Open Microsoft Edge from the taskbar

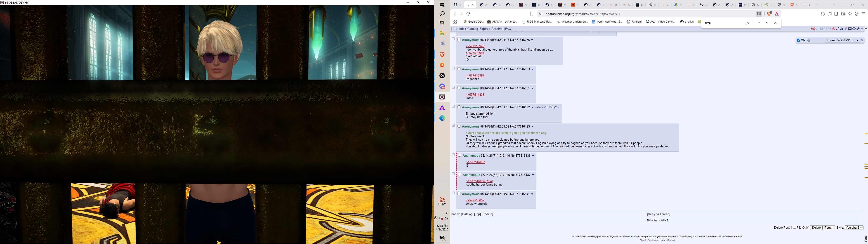point(442,118)
